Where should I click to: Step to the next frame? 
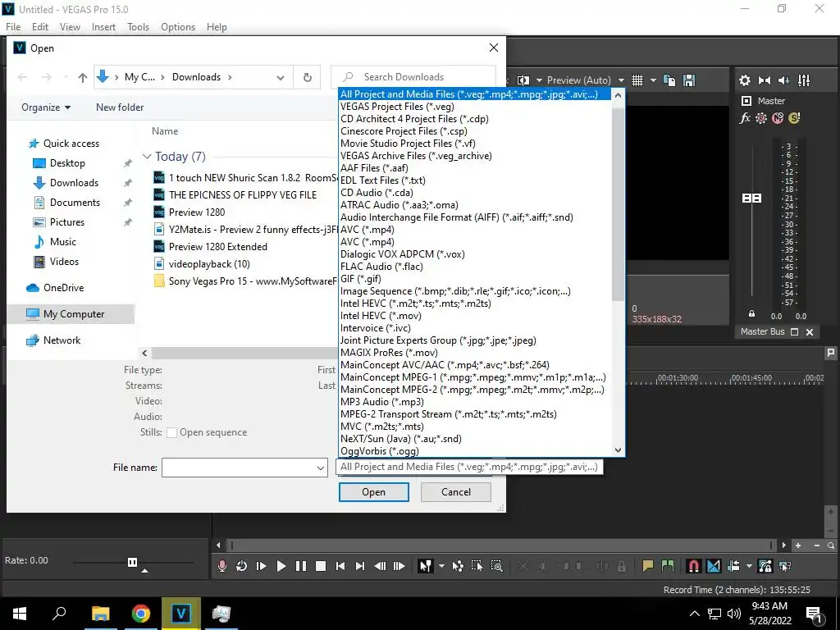coord(399,566)
